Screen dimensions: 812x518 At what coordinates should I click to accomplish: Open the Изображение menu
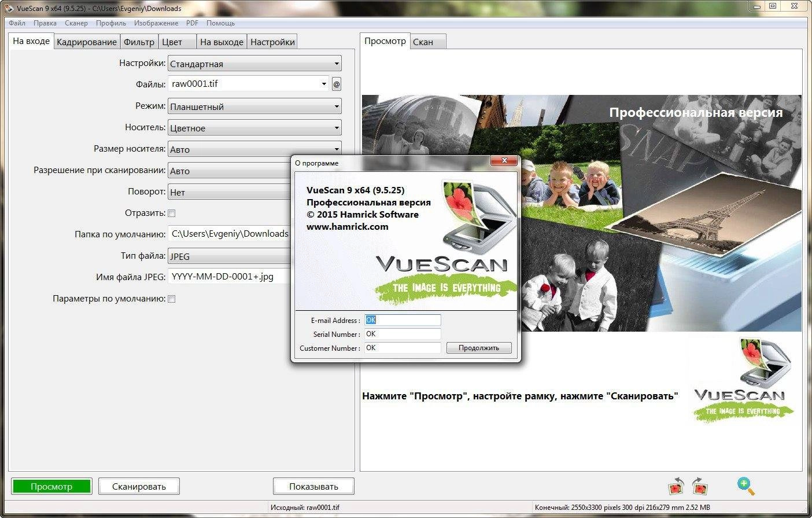pos(156,23)
